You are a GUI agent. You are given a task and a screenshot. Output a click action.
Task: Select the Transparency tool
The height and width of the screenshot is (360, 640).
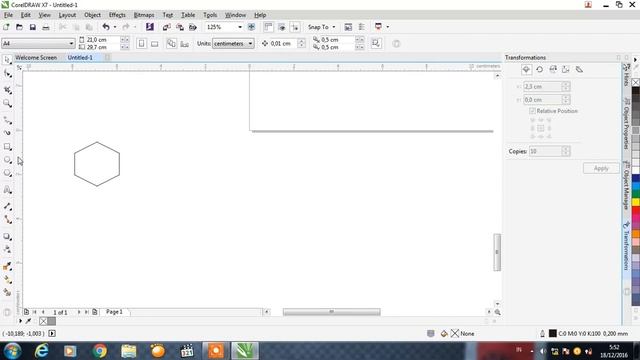[7, 249]
